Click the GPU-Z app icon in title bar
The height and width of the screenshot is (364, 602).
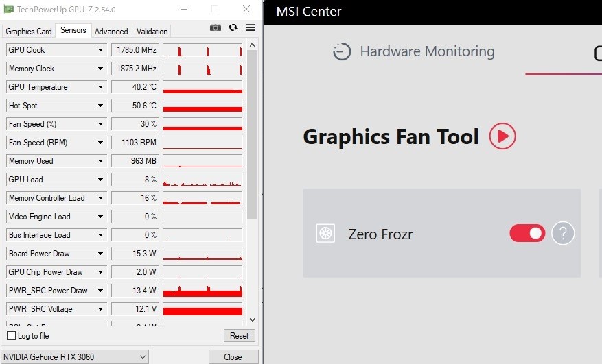(8, 9)
